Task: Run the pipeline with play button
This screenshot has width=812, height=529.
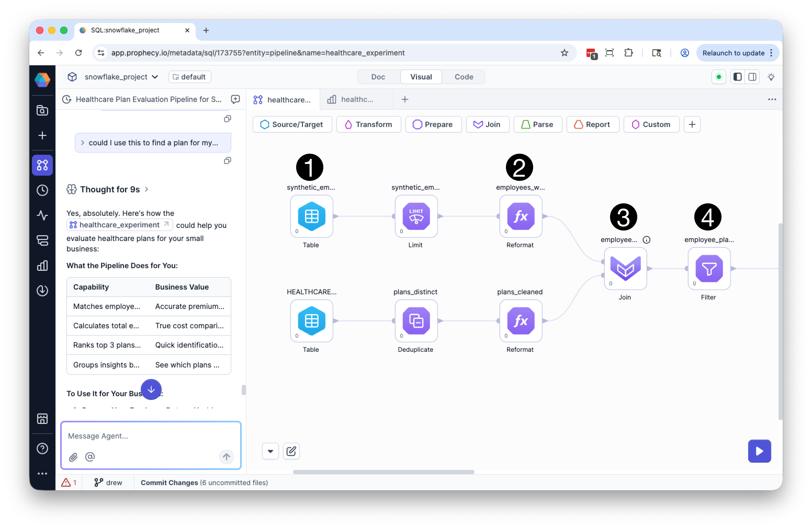Action: pyautogui.click(x=759, y=451)
